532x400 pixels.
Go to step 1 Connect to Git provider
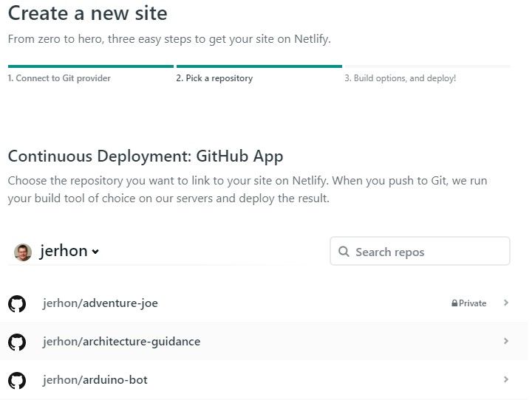(59, 78)
